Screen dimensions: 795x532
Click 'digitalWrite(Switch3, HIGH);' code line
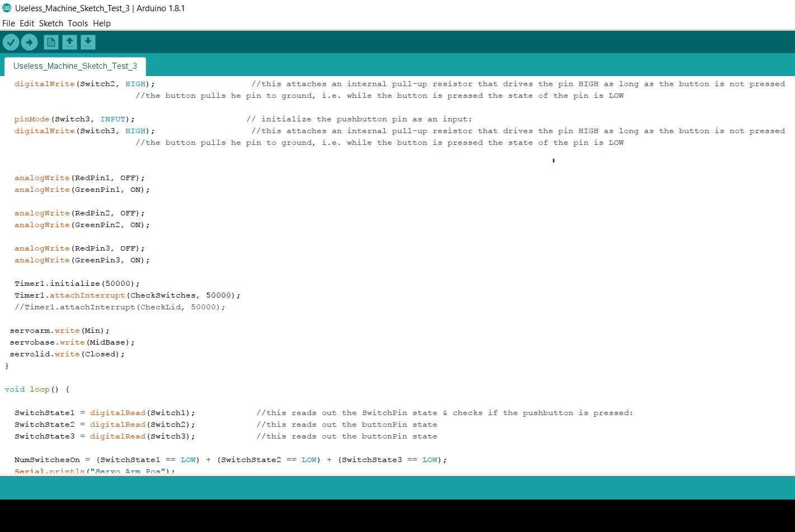click(84, 131)
